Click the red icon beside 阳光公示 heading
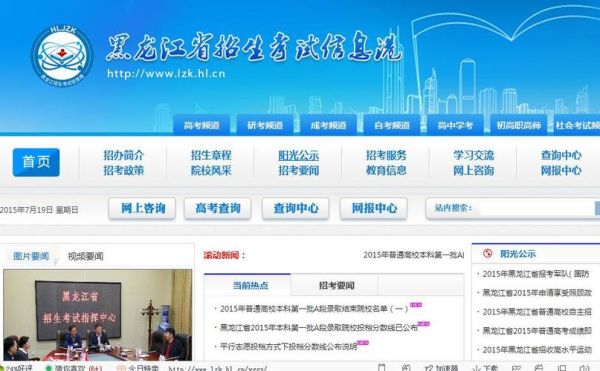600x371 pixels. 488,253
